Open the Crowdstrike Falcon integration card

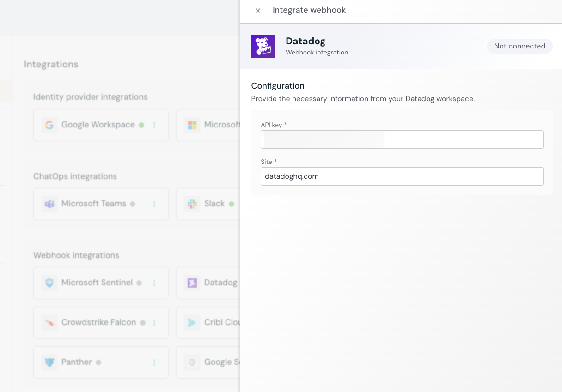[101, 323]
